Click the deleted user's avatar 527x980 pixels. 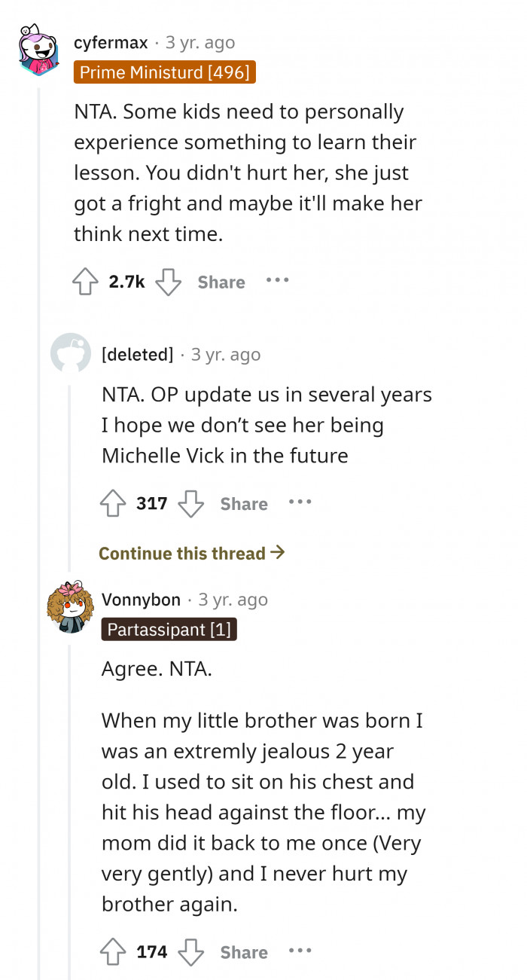pos(71,353)
